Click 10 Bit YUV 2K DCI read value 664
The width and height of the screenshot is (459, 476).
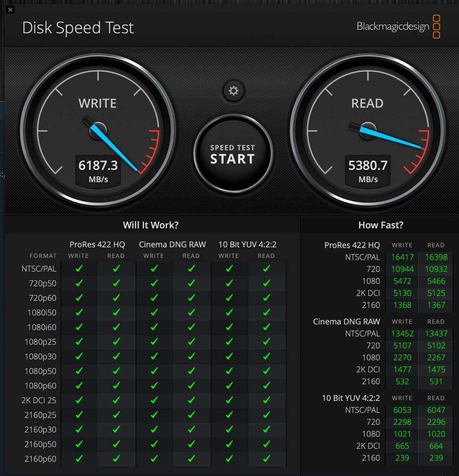(436, 446)
